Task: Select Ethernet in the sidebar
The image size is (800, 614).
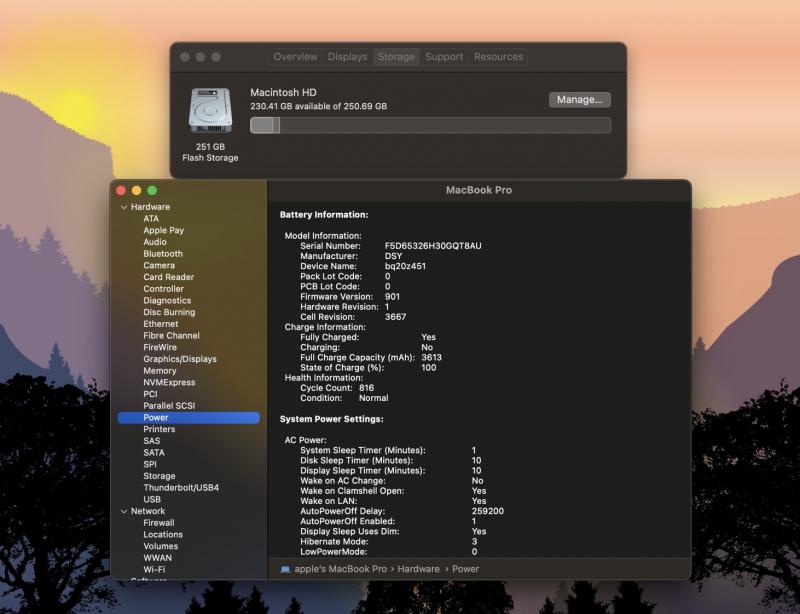Action: (x=161, y=324)
